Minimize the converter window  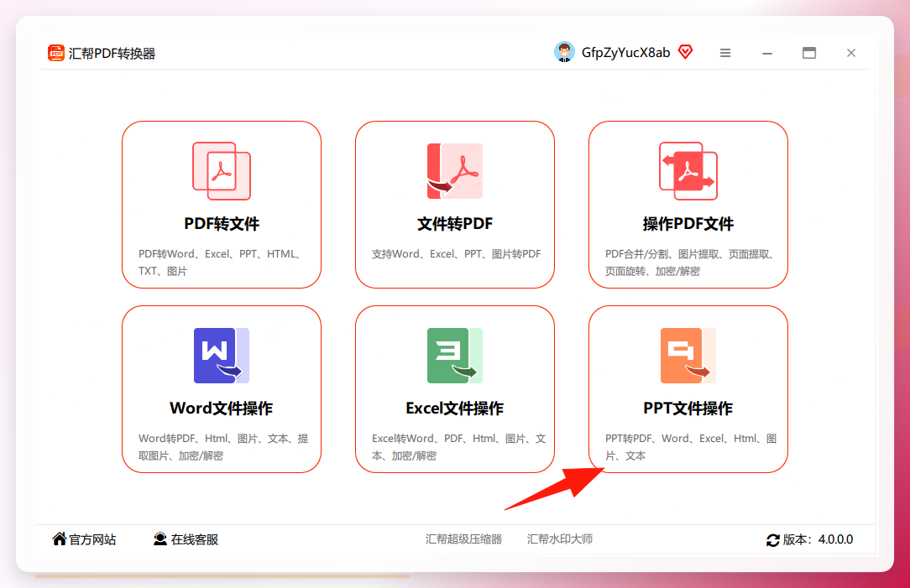767,53
